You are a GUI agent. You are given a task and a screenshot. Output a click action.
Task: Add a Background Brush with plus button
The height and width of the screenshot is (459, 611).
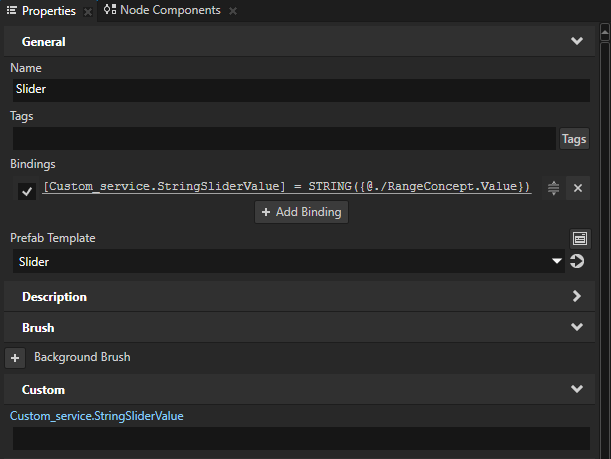[15, 358]
